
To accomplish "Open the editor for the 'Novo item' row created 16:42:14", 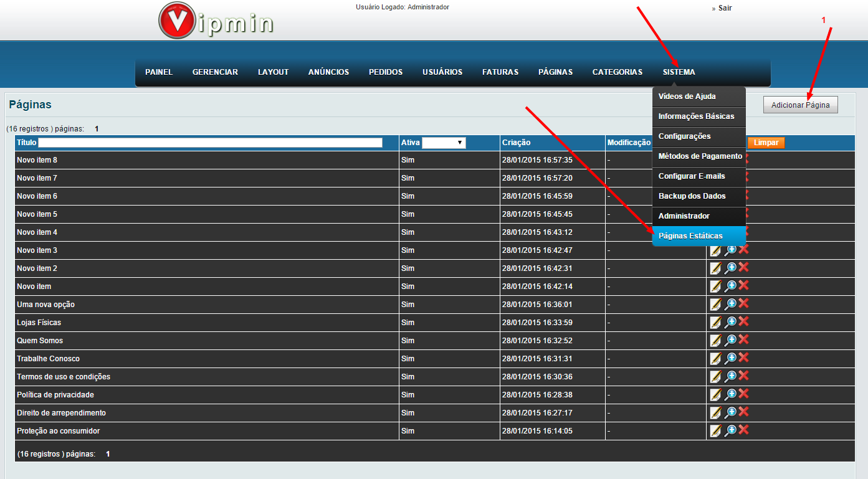I will pos(715,287).
